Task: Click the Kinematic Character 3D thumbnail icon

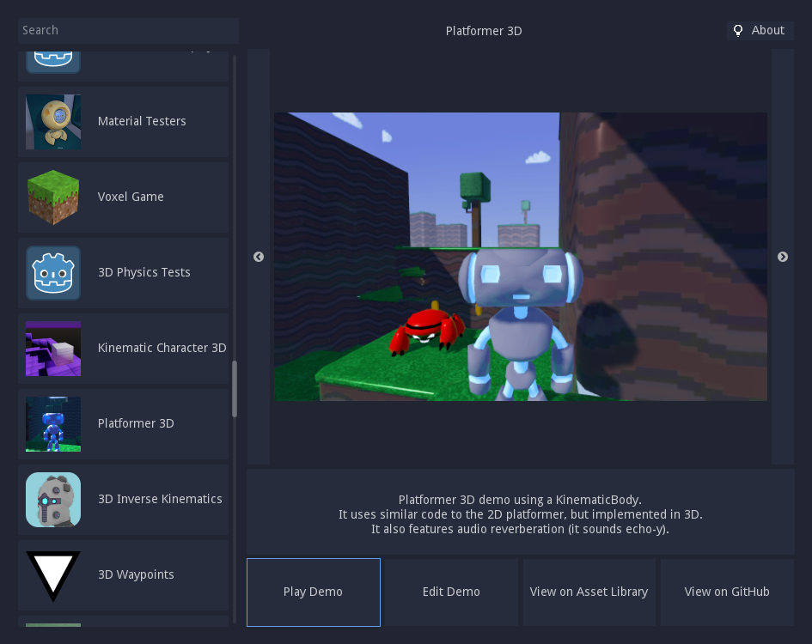Action: tap(53, 348)
